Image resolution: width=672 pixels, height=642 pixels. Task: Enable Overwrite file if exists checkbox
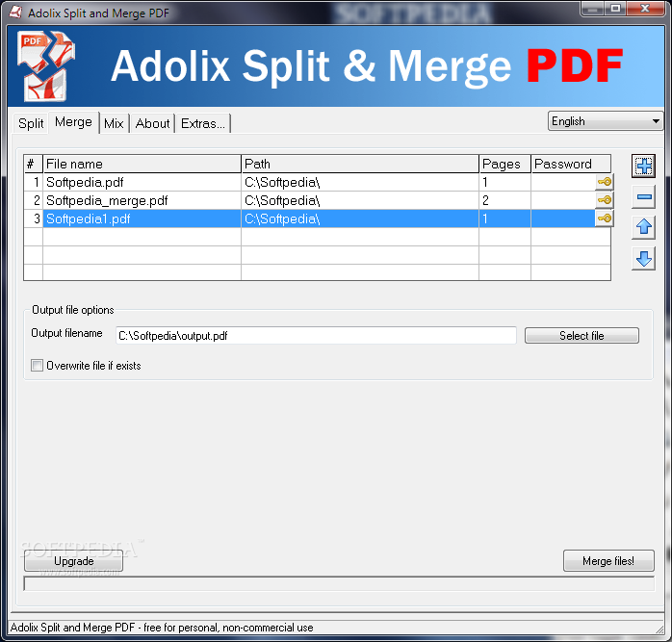38,366
